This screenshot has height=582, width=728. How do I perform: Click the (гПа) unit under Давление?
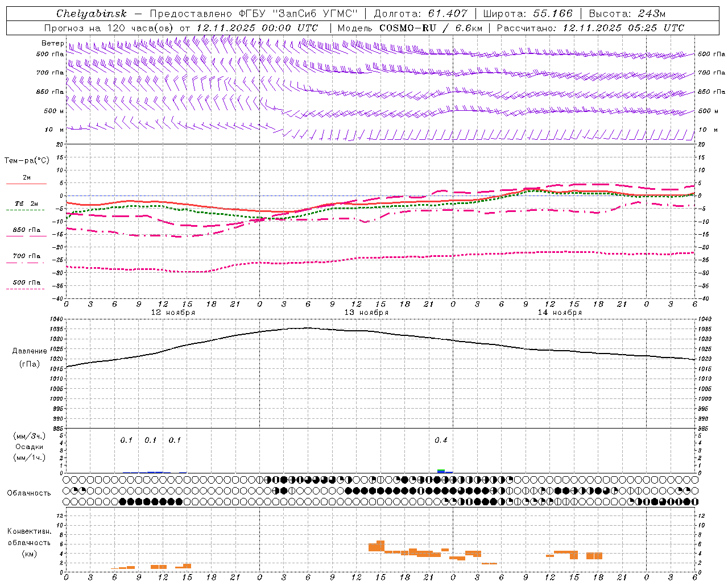click(29, 364)
